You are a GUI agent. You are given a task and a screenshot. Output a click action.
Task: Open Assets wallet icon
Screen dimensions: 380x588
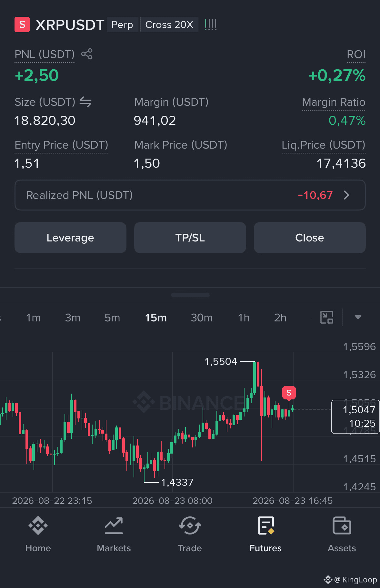(x=342, y=525)
